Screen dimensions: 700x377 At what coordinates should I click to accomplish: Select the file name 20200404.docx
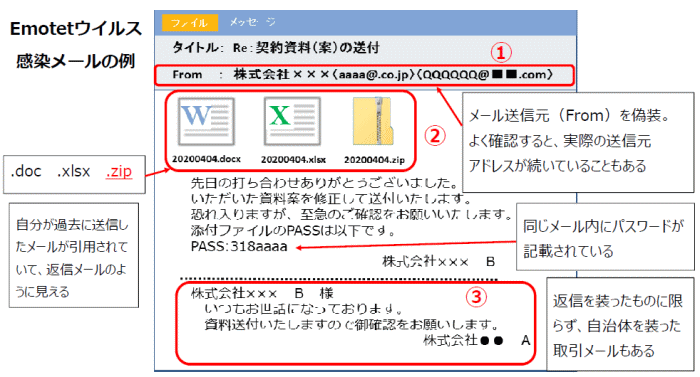[x=206, y=159]
